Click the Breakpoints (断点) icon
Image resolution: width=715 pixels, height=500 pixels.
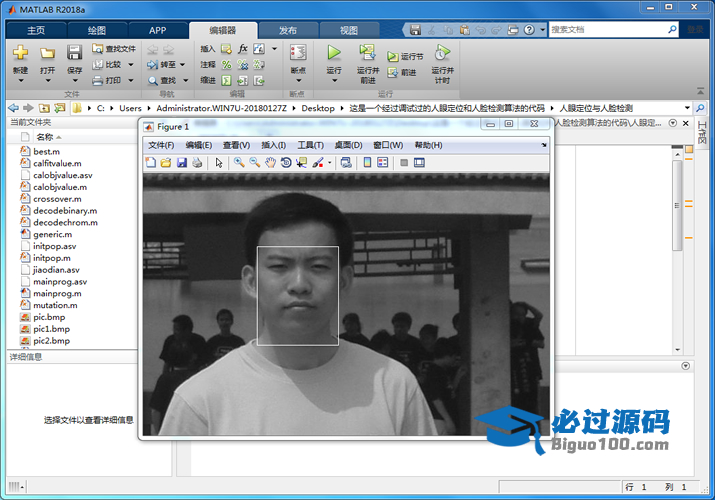pyautogui.click(x=297, y=52)
